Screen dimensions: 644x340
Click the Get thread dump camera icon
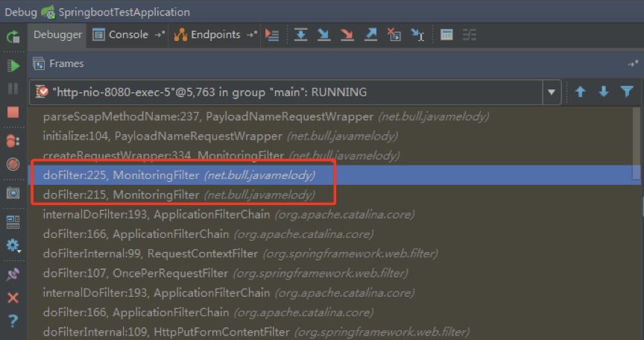point(13,193)
